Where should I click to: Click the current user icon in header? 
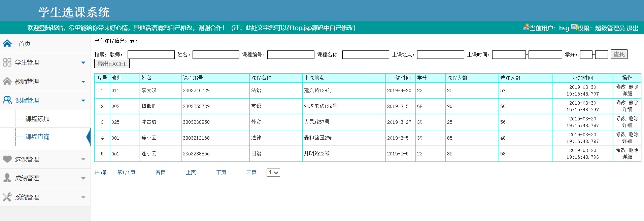[526, 27]
